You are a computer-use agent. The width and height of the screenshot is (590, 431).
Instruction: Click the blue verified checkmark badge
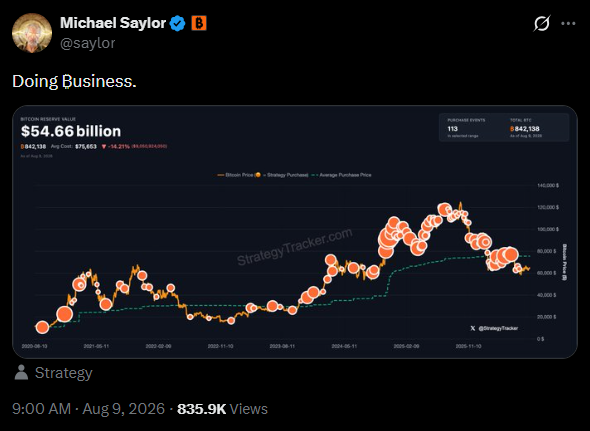click(x=178, y=24)
